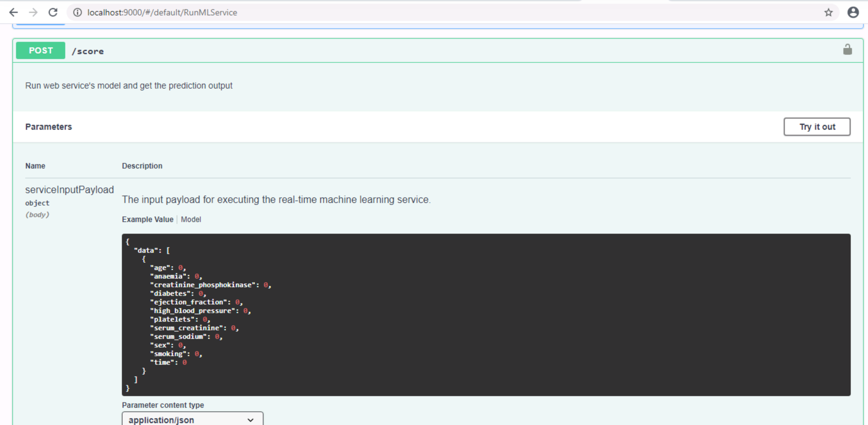Viewport: 868px width, 425px height.
Task: Open the Parameter content type dropdown
Action: 192,420
